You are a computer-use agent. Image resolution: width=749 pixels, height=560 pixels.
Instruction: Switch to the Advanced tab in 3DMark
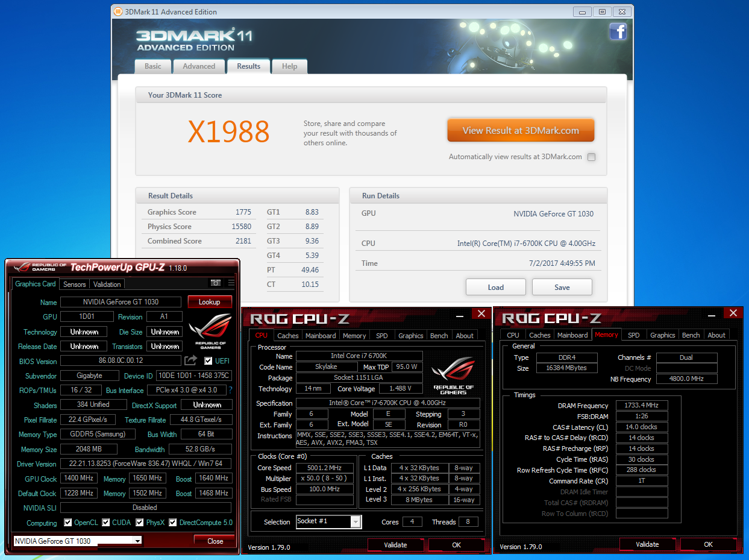click(199, 66)
